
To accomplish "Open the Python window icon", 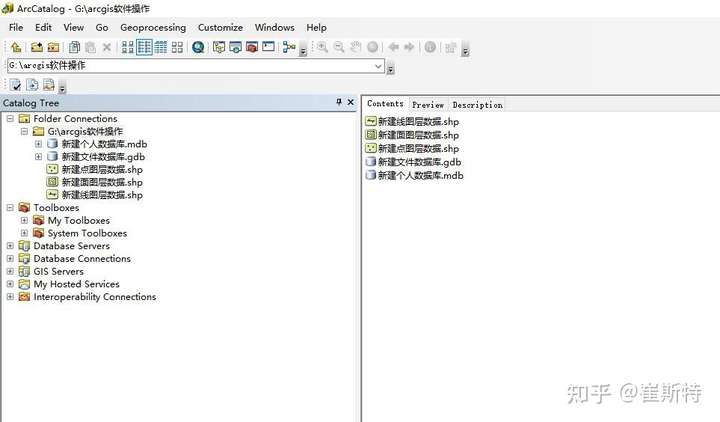I will pos(268,47).
